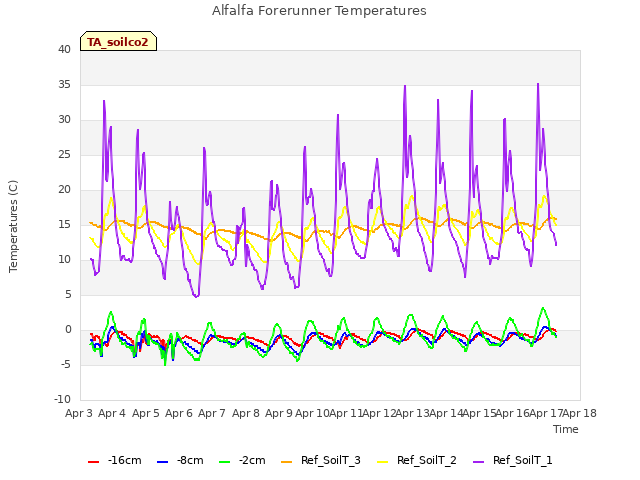Image resolution: width=640 pixels, height=480 pixels.
Task: Toggle the Ref_SoilT_3 legend entry
Action: (x=321, y=461)
